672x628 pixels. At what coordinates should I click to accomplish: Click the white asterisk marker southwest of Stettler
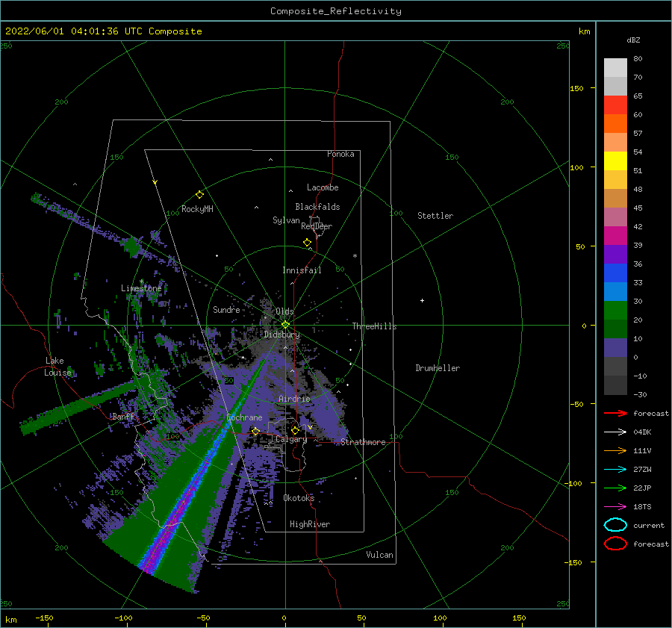(x=355, y=256)
